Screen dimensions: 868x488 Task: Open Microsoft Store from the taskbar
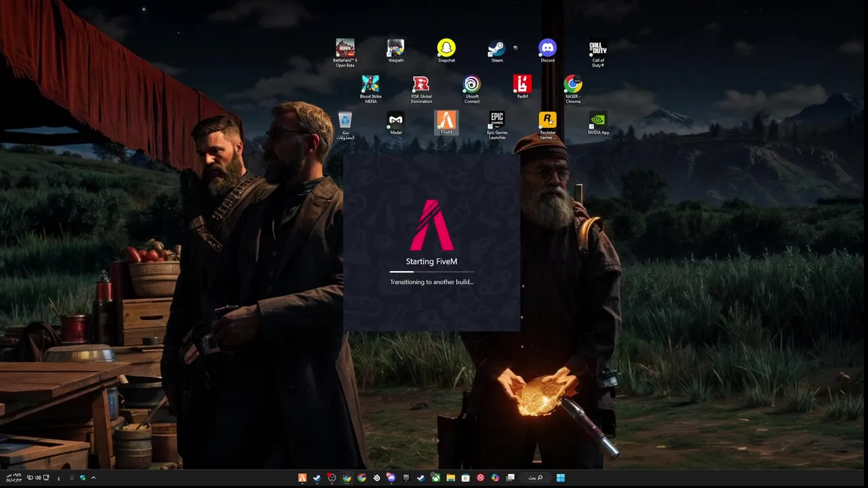[466, 478]
